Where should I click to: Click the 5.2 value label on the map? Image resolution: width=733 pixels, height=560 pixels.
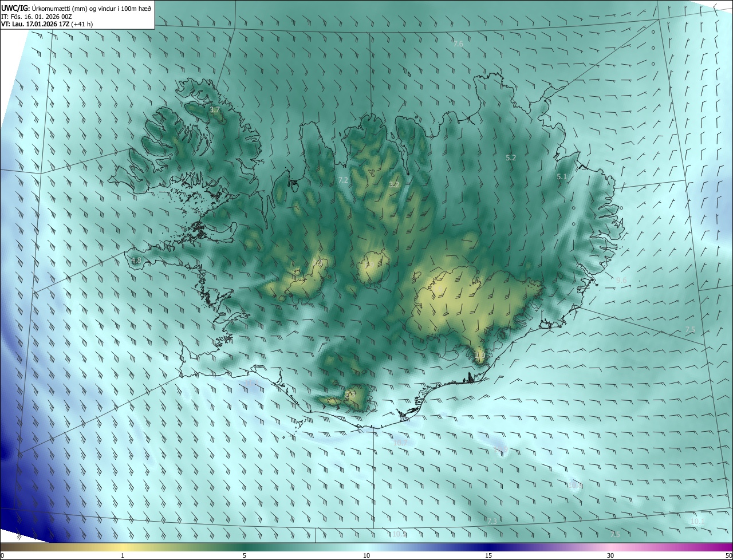pos(511,157)
